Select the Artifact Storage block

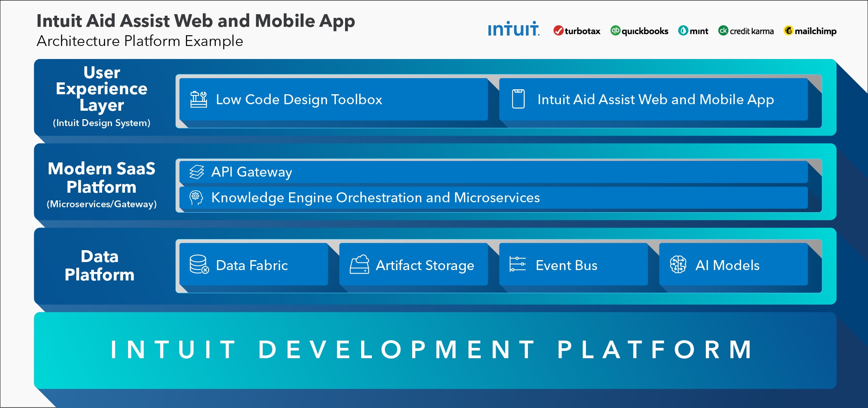point(414,264)
